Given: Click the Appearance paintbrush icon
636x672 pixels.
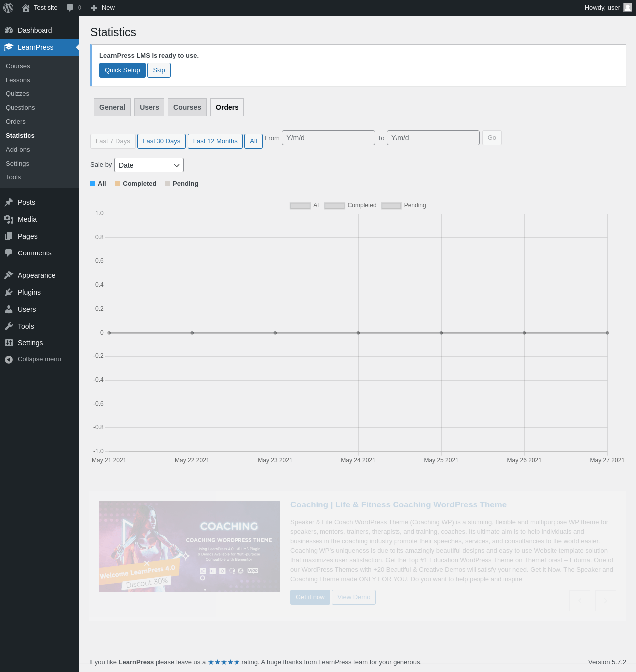Looking at the screenshot, I should tap(9, 275).
